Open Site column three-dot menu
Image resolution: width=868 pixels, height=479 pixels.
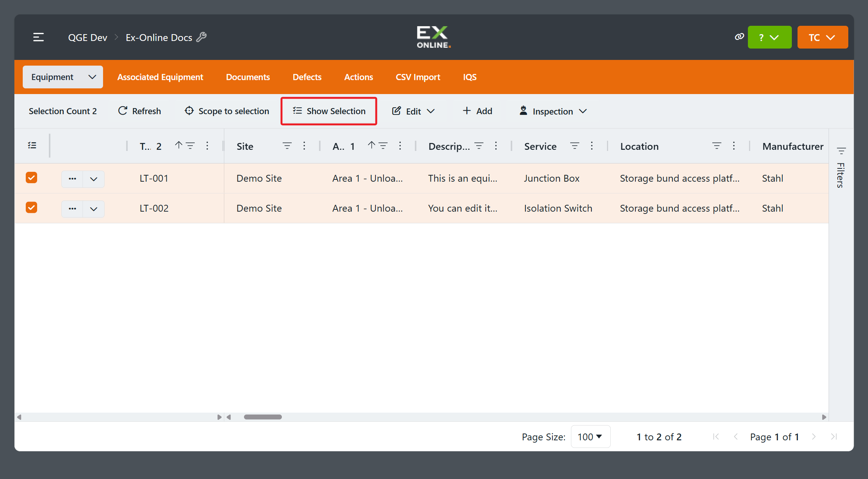[304, 146]
